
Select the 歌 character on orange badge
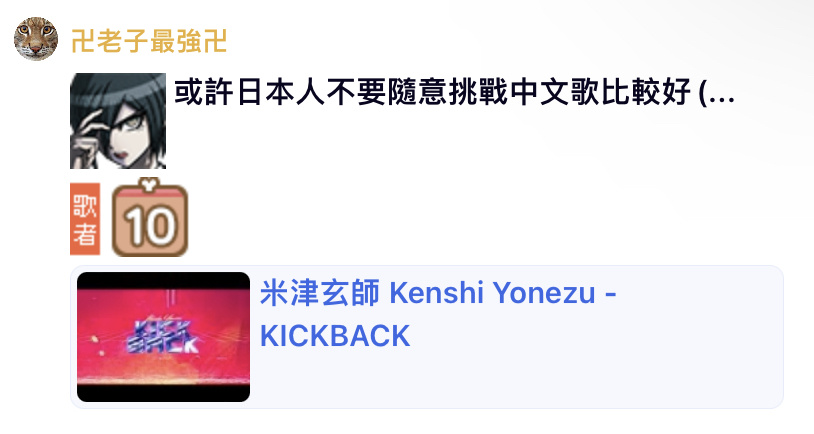[85, 205]
